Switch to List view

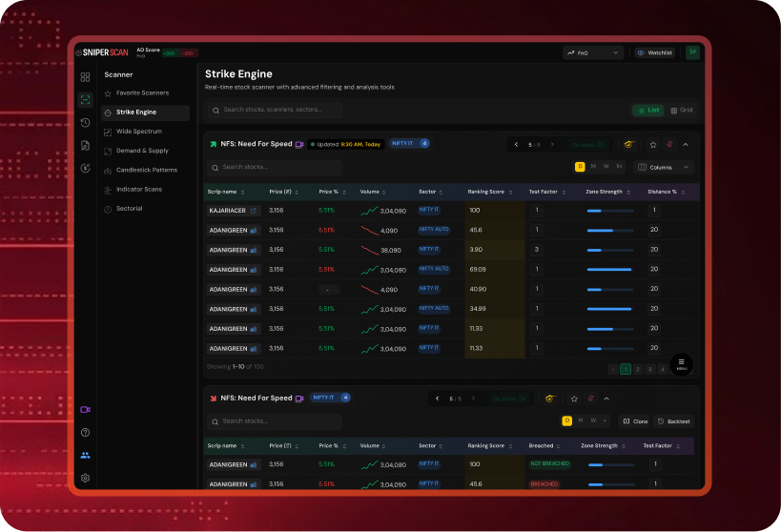(x=647, y=111)
